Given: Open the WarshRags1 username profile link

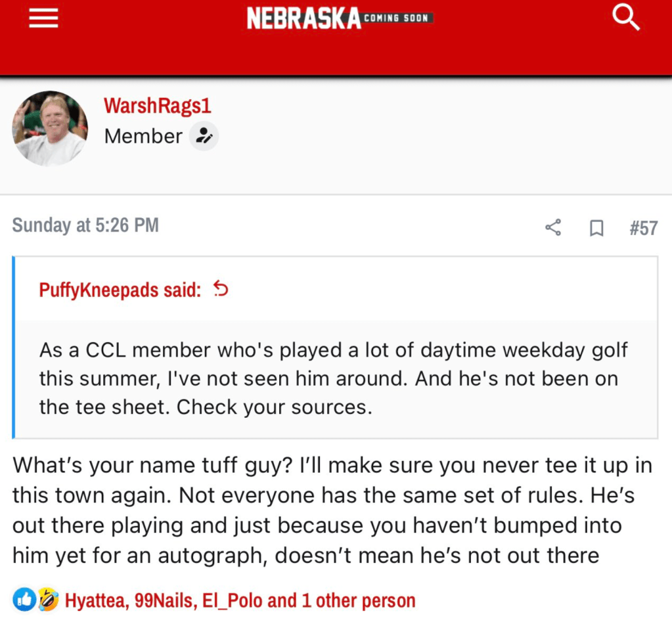Looking at the screenshot, I should coord(158,105).
